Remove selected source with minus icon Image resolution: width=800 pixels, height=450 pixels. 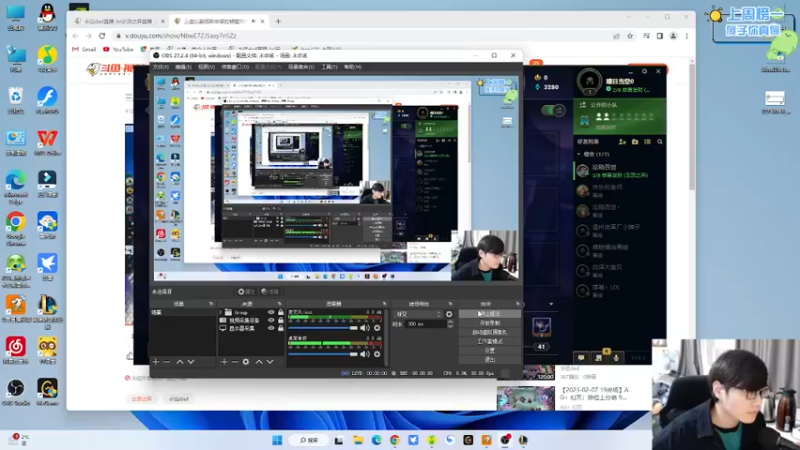click(x=235, y=362)
